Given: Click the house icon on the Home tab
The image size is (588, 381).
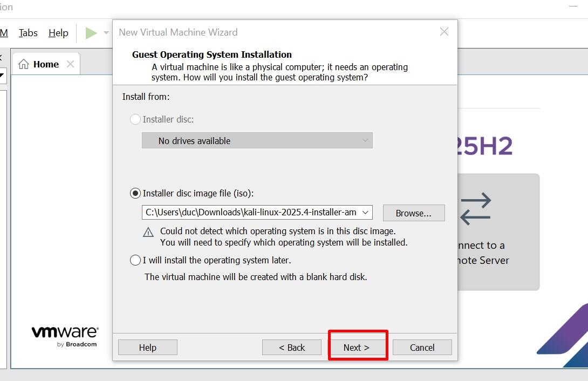Looking at the screenshot, I should (24, 64).
